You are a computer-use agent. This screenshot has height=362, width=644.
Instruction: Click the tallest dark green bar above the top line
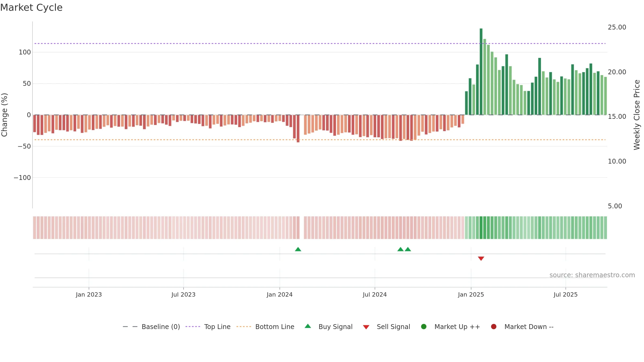point(481,72)
